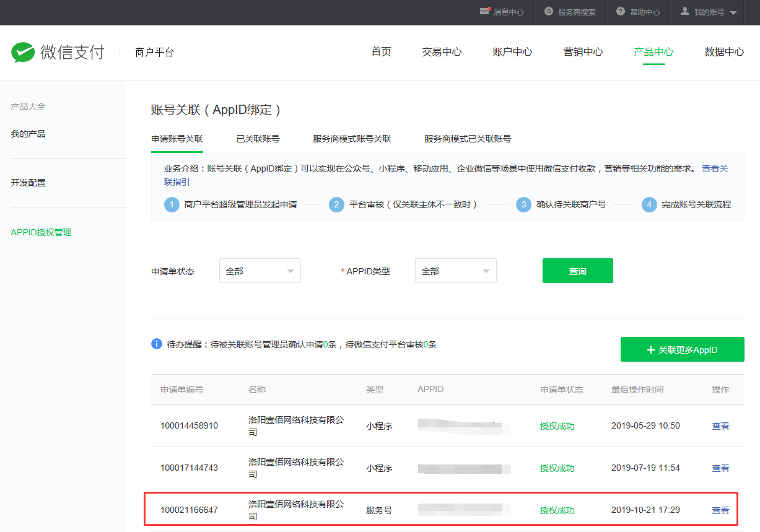This screenshot has height=532, width=760.
Task: Open the APPID类型 dropdown
Action: 456,271
